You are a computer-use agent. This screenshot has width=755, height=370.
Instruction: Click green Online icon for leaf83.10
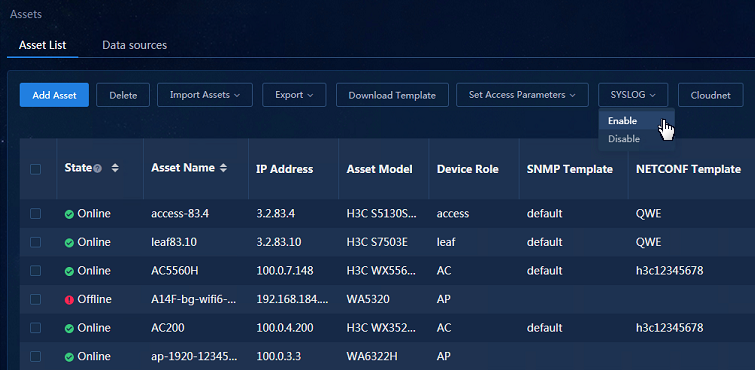(69, 242)
